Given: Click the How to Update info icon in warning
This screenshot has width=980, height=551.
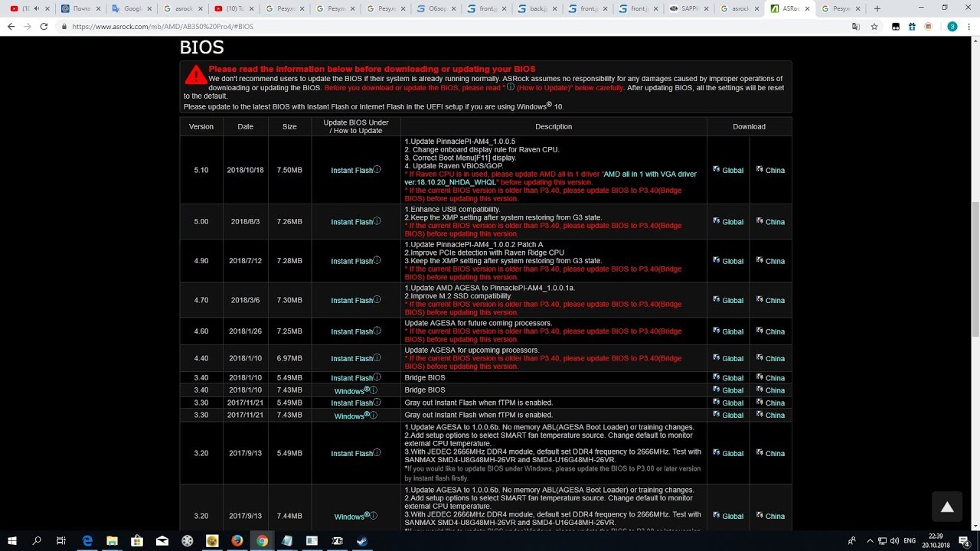Looking at the screenshot, I should (x=511, y=86).
